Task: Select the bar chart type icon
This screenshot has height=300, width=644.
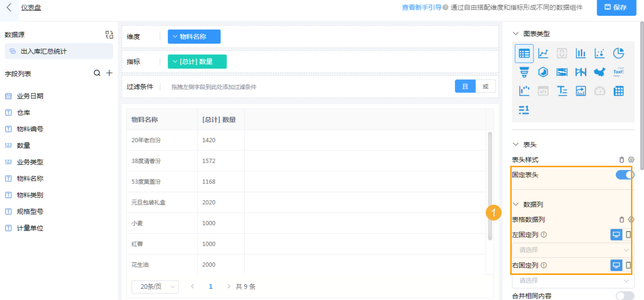Action: coord(580,53)
